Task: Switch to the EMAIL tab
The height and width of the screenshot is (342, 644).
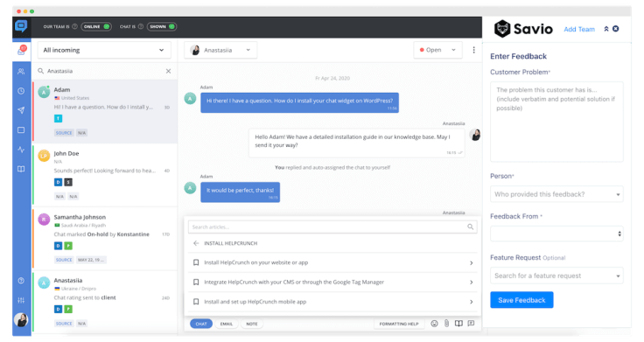Action: point(227,324)
